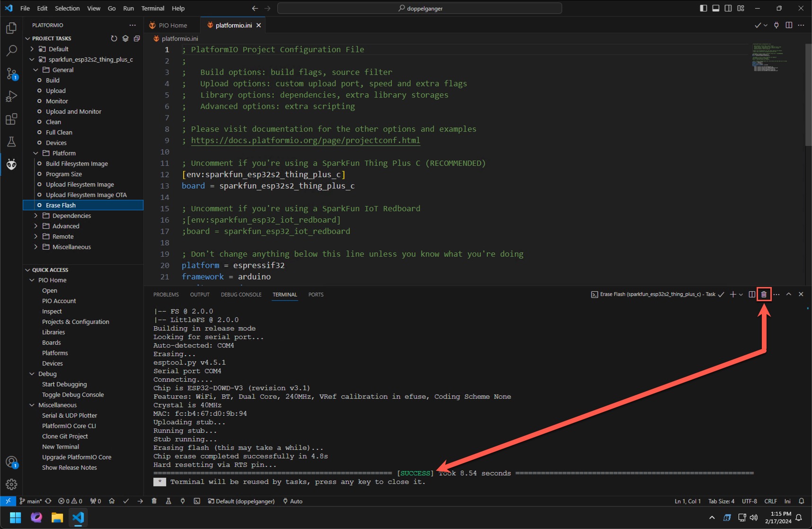Open the build action dropdown arrow in editor toolbar

(x=766, y=25)
